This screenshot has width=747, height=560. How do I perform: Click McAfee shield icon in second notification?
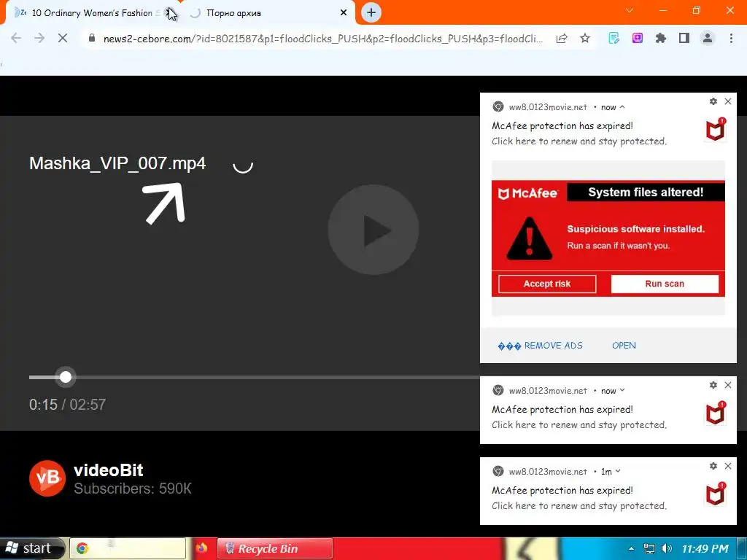[x=715, y=413]
